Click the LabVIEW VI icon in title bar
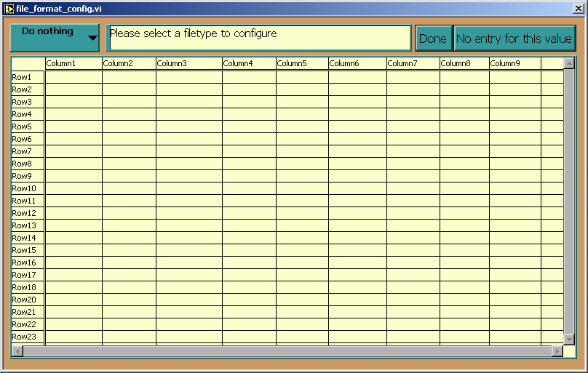 tap(9, 9)
